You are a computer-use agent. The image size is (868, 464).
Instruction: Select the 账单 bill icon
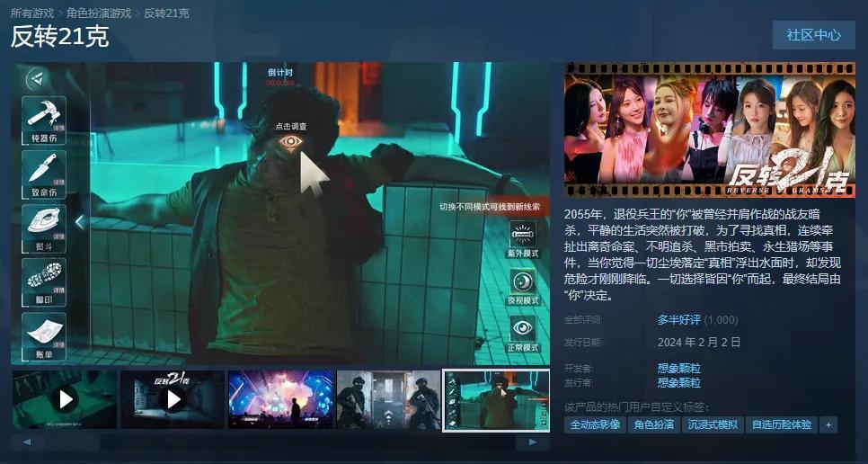point(44,336)
